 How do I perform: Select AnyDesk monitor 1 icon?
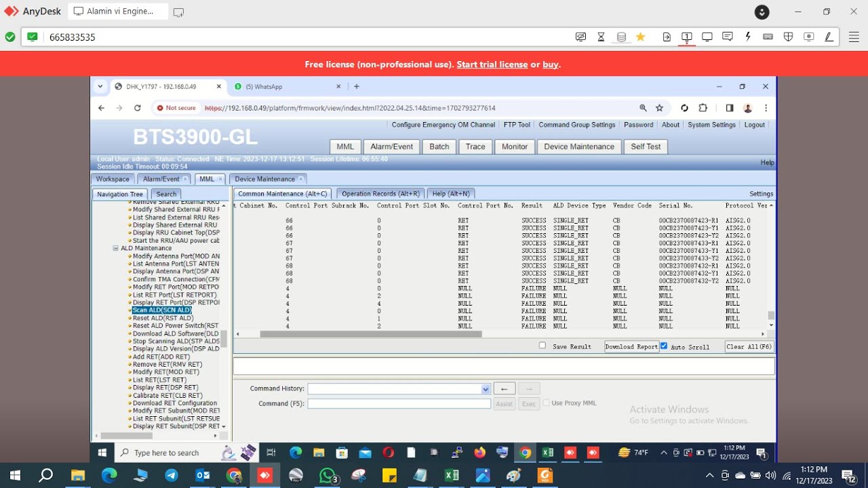pyautogui.click(x=687, y=37)
